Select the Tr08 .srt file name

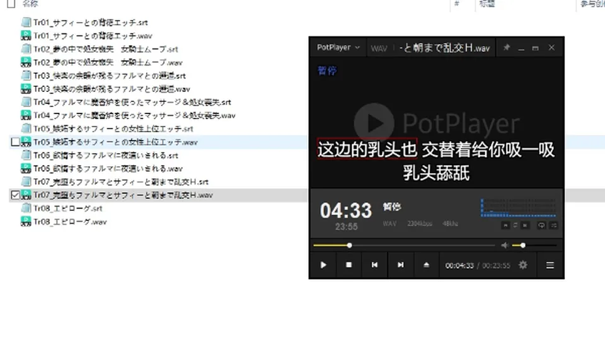tap(68, 208)
